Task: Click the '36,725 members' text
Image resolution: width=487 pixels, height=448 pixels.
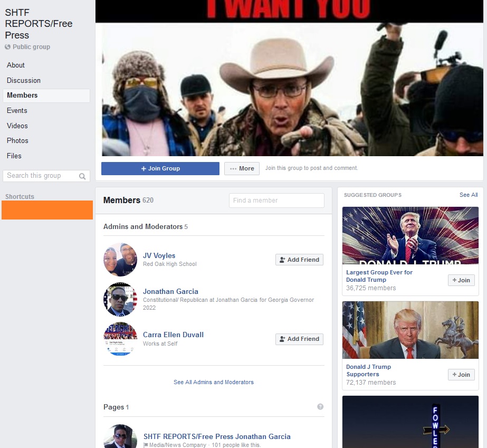Action: [371, 288]
